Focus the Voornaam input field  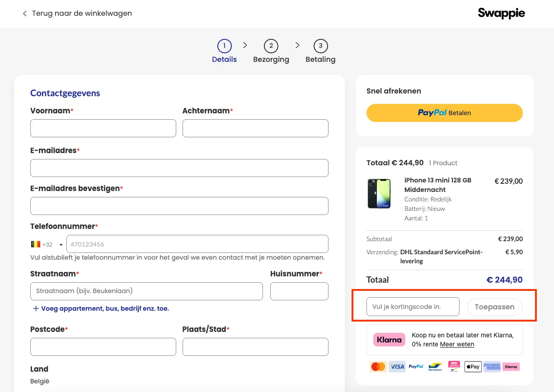pyautogui.click(x=103, y=128)
